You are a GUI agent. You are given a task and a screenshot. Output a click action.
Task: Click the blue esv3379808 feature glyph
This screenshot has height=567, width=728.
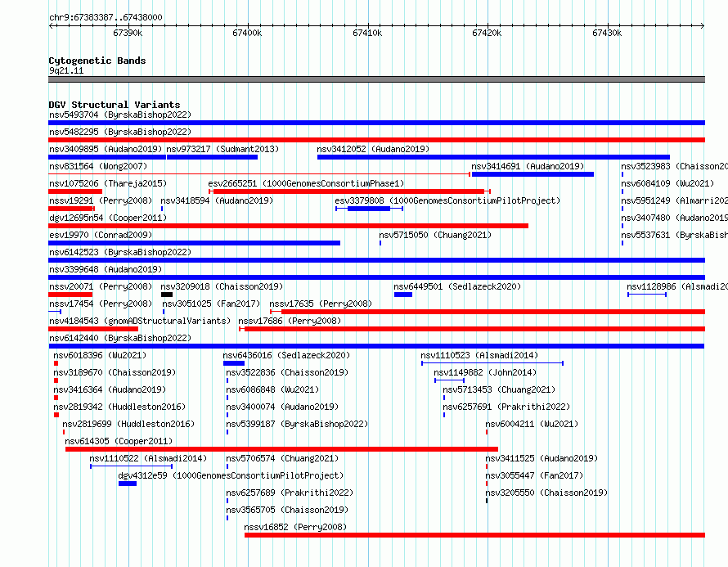[x=369, y=209]
